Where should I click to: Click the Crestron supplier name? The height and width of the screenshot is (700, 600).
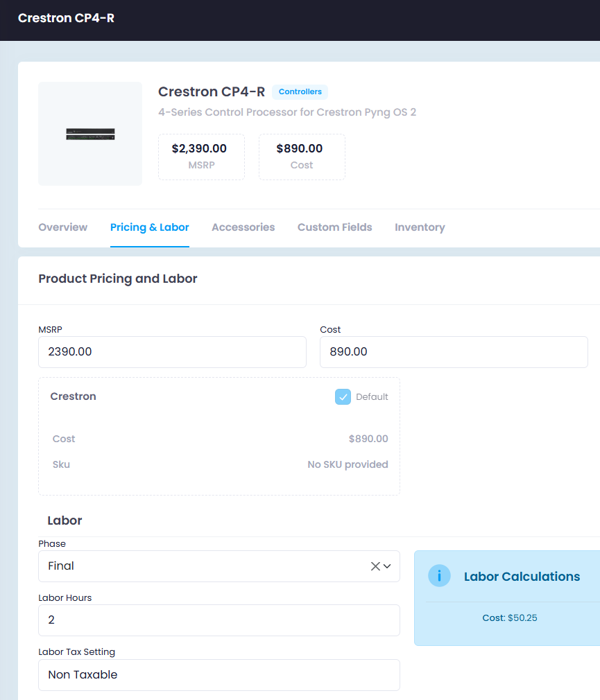point(74,396)
